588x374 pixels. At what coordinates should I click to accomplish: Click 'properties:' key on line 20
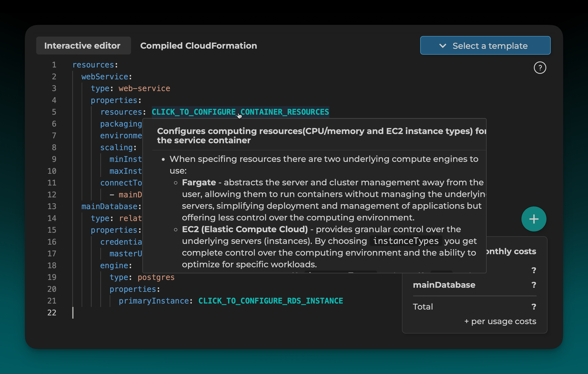point(135,289)
